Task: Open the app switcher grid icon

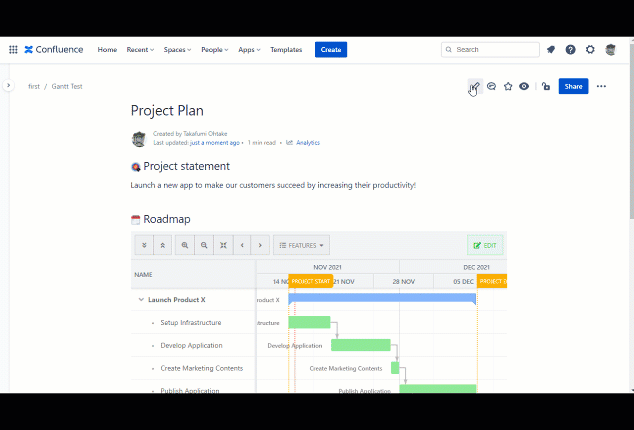Action: click(13, 49)
